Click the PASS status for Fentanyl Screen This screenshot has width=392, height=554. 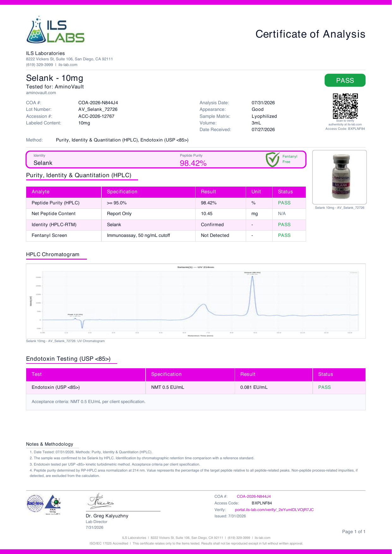[284, 235]
